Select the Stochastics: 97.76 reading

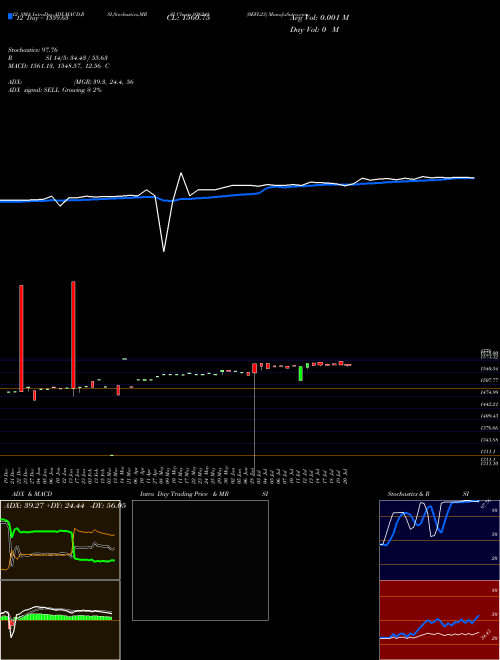tap(33, 50)
